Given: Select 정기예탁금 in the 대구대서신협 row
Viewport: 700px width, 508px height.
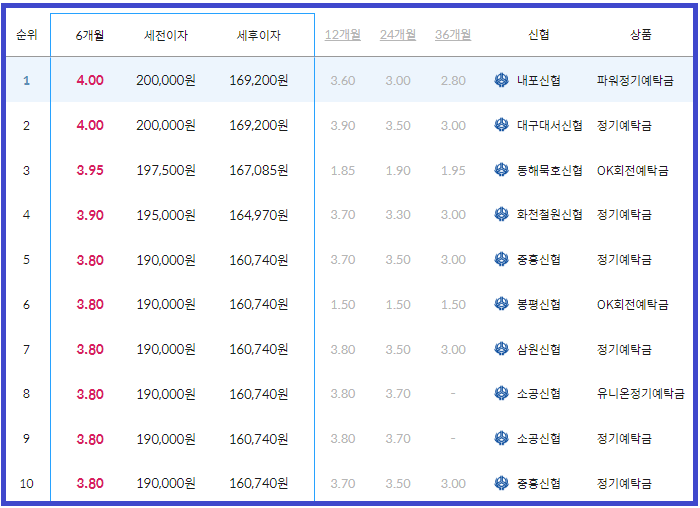Looking at the screenshot, I should click(x=624, y=125).
